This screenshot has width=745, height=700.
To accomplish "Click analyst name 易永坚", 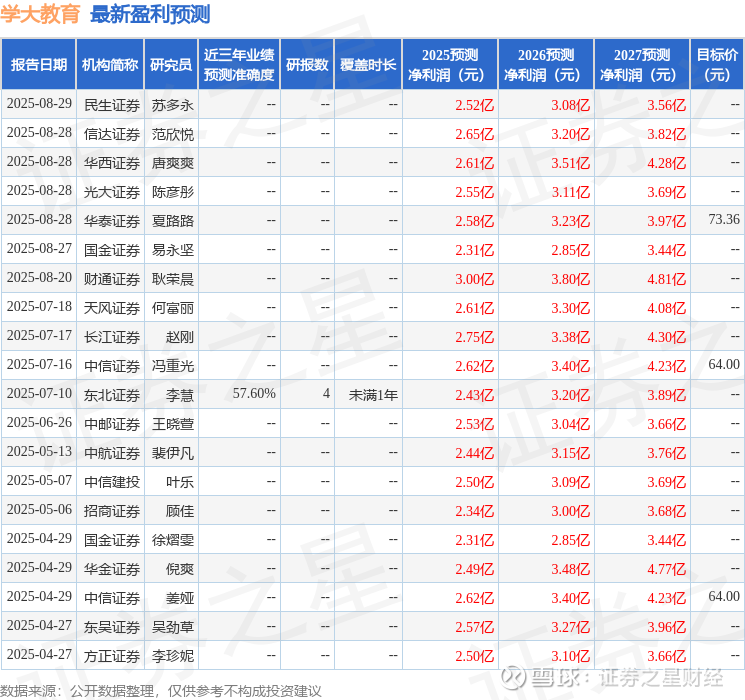I will point(172,250).
